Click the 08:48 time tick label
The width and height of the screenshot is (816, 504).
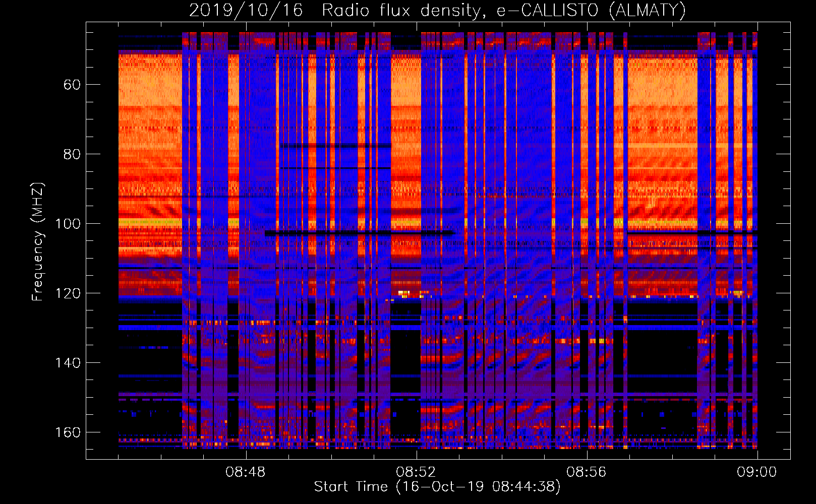click(x=246, y=472)
